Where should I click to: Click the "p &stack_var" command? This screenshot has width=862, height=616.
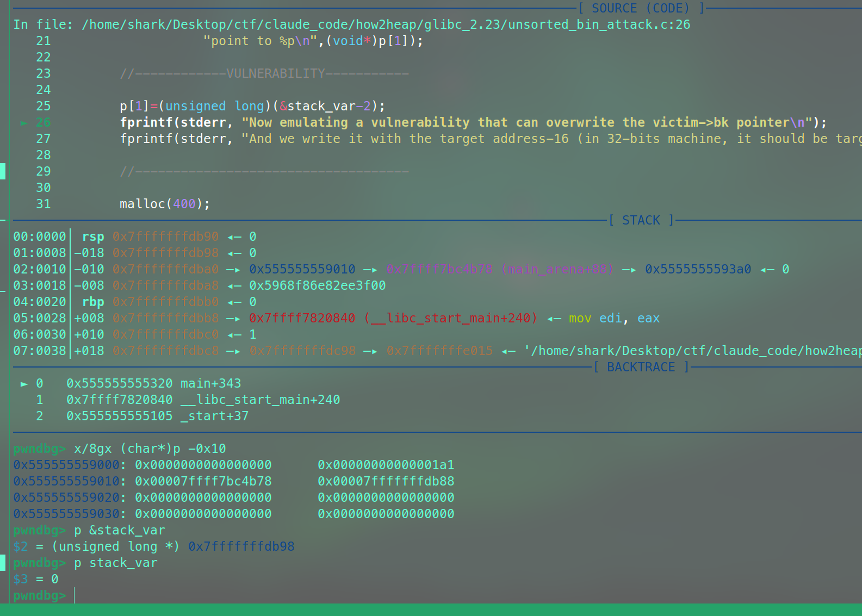(x=120, y=530)
